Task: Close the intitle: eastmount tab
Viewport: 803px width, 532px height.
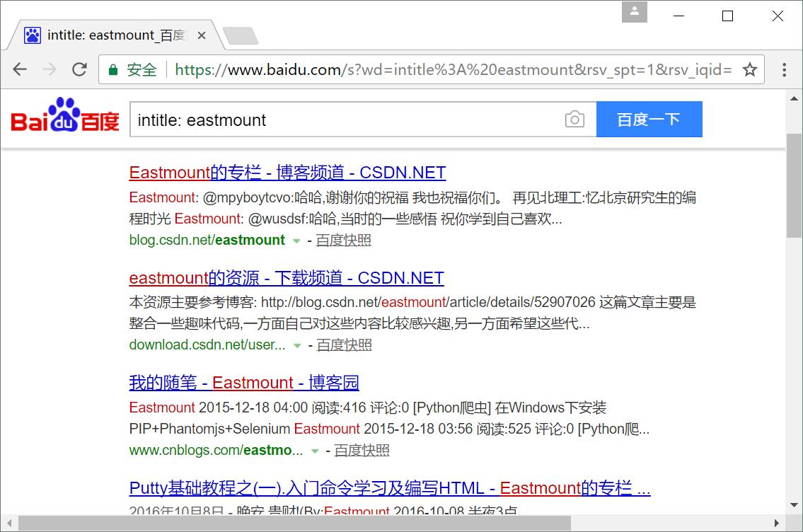Action: point(201,35)
